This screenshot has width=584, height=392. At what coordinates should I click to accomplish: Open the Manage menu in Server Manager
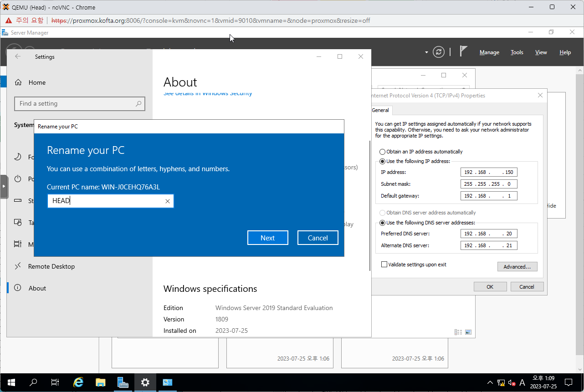pos(489,52)
